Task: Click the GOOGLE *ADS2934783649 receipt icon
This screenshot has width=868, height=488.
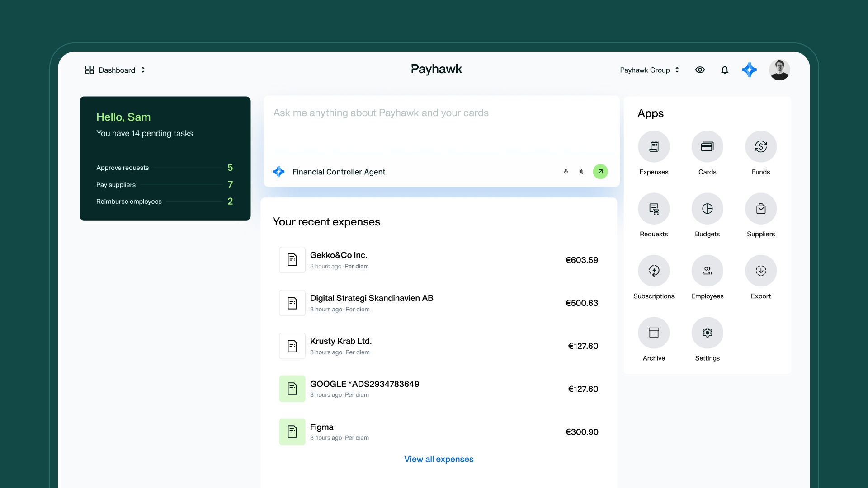Action: (x=292, y=389)
